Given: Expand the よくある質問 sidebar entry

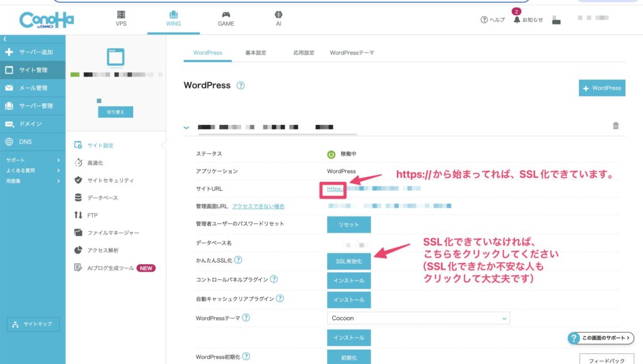Looking at the screenshot, I should [33, 170].
